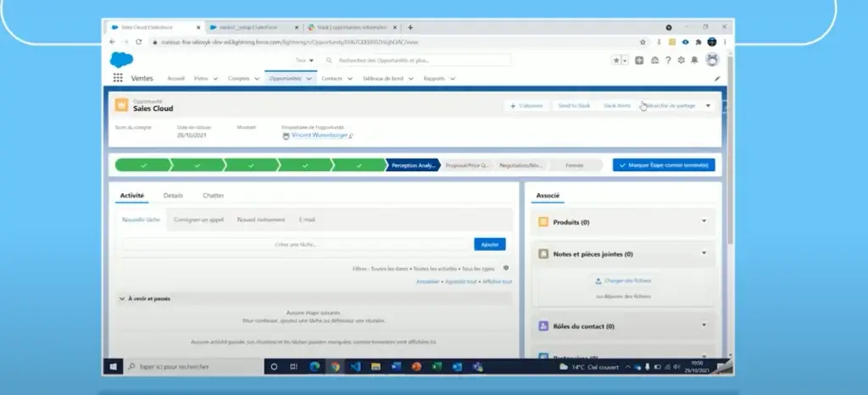Go to the Accueil navigation tab
Screen dimensions: 868x395
pyautogui.click(x=176, y=79)
